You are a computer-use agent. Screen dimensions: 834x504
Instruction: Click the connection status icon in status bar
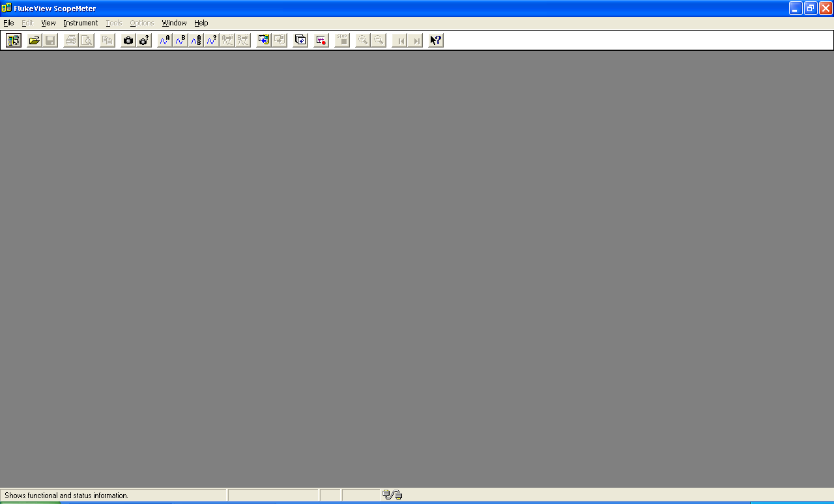click(392, 495)
